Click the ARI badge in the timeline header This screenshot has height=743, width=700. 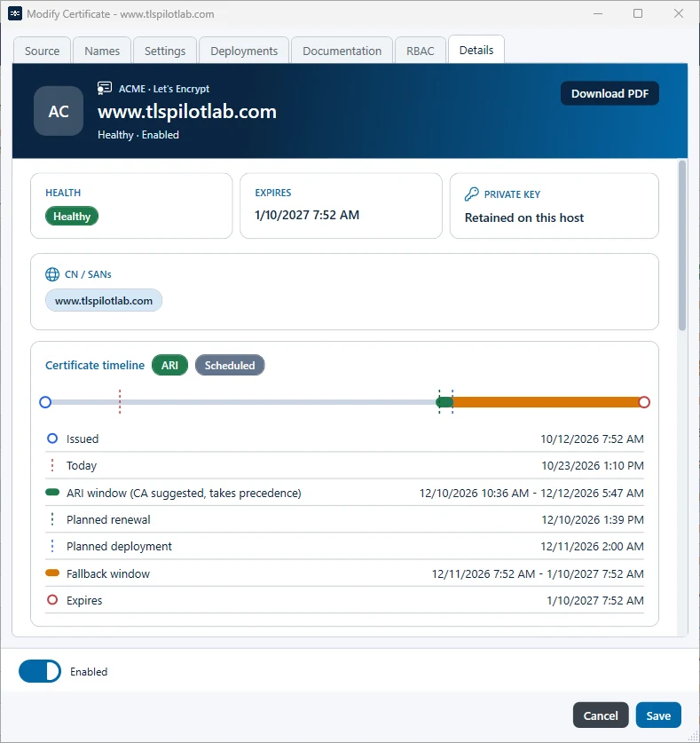coord(169,366)
